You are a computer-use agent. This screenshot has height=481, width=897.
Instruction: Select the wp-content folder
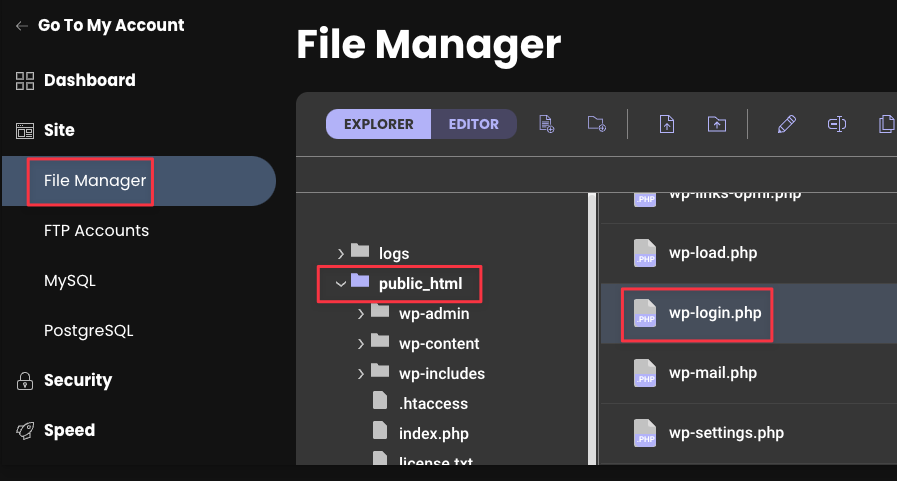439,344
